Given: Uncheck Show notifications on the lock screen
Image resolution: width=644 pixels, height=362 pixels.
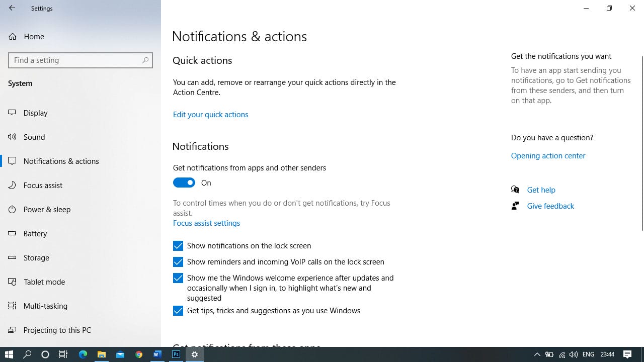Looking at the screenshot, I should tap(178, 246).
